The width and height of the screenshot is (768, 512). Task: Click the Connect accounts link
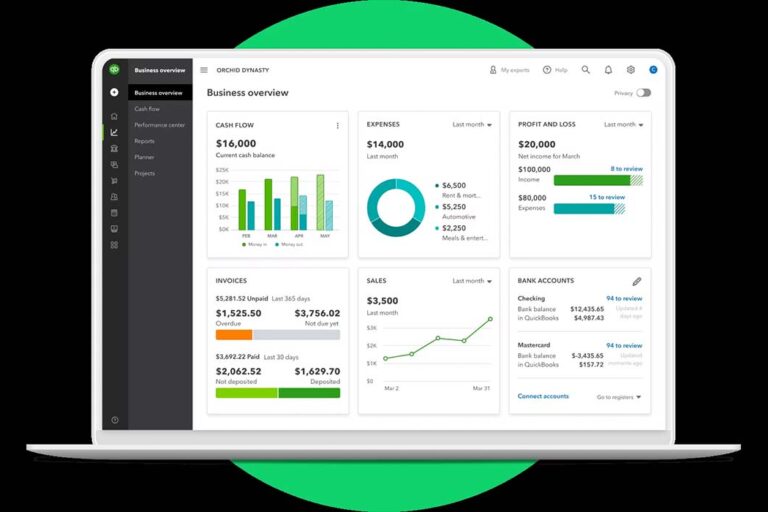(543, 396)
